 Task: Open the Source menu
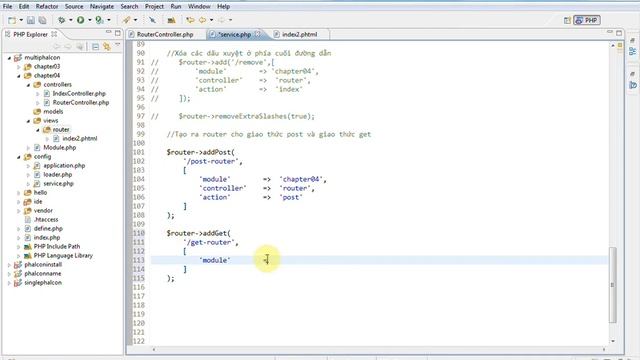(x=74, y=7)
